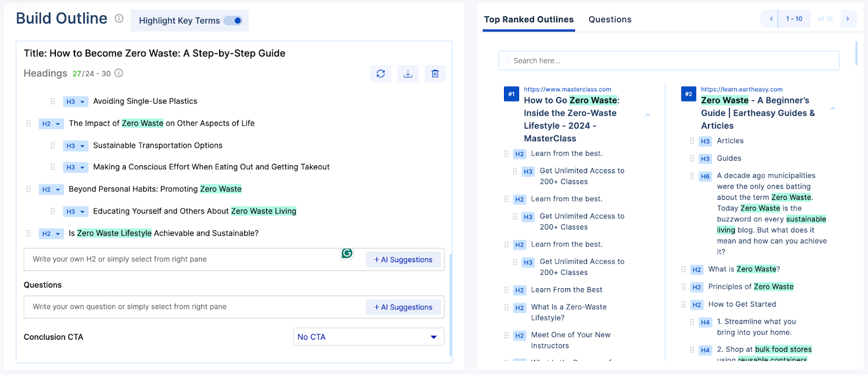Go to next page of ranked outlines
Screen dimensions: 868x375
[x=848, y=19]
